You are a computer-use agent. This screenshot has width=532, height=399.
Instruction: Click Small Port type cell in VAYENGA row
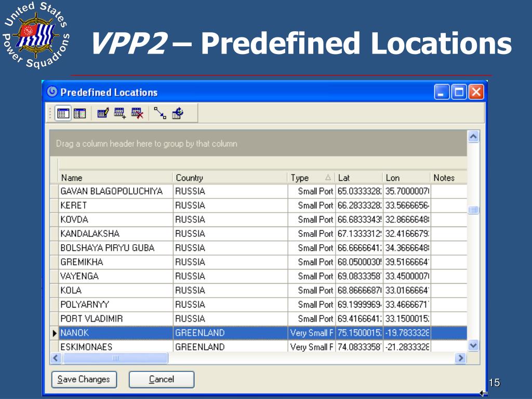pos(312,276)
